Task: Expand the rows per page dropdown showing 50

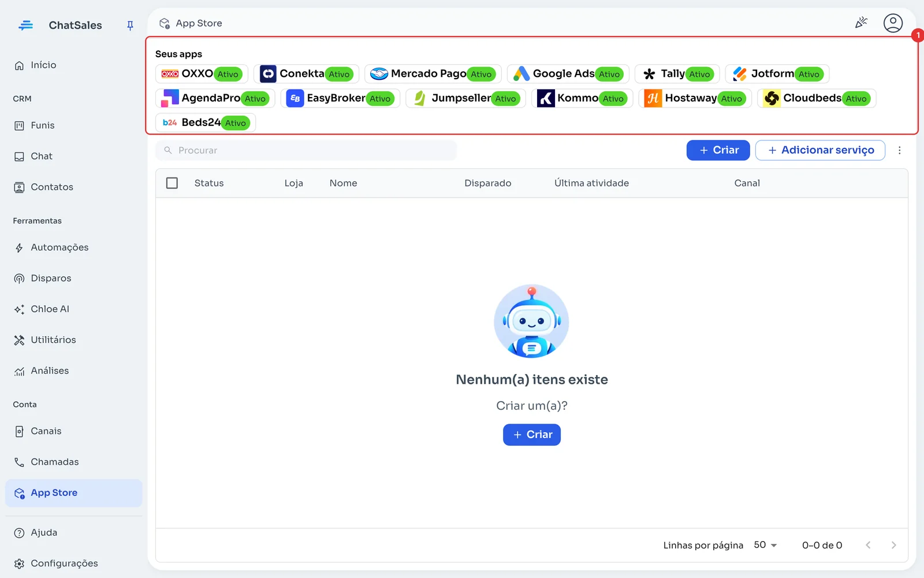Action: click(766, 545)
